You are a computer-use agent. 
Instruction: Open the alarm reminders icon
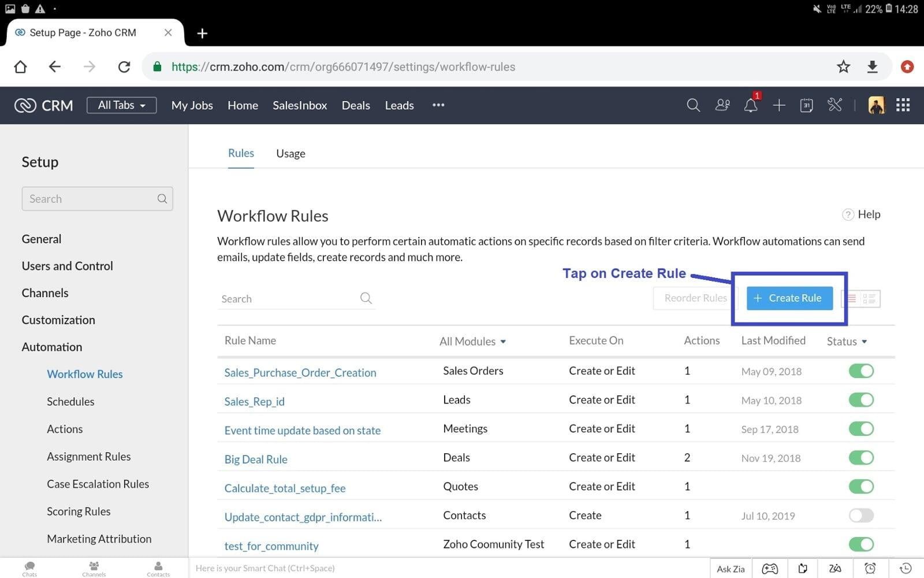pos(870,569)
